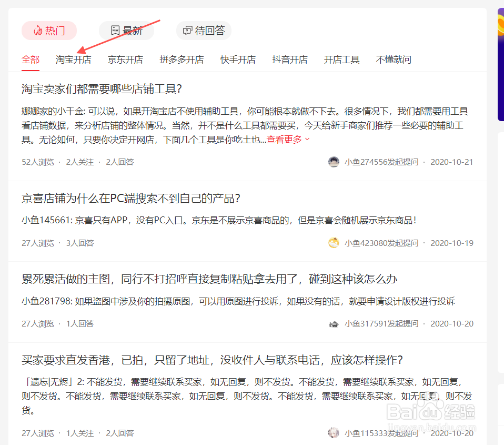Click the date 2020-10-21
Image resolution: width=504 pixels, height=445 pixels.
click(x=451, y=162)
